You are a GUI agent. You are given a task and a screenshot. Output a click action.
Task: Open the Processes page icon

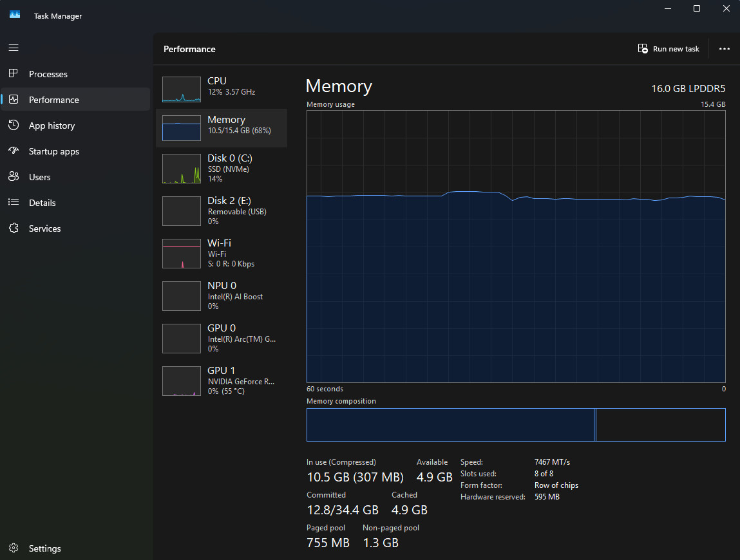point(14,73)
